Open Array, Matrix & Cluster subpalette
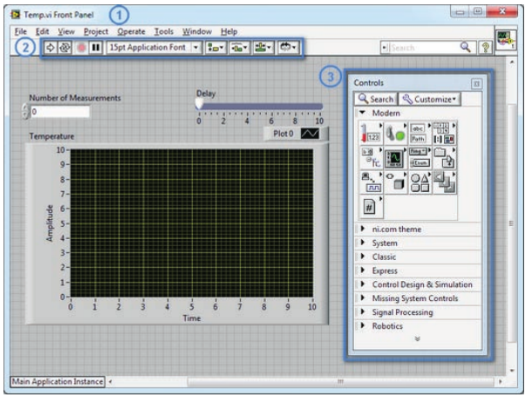Viewport: 532px width, 397px height. (x=445, y=133)
